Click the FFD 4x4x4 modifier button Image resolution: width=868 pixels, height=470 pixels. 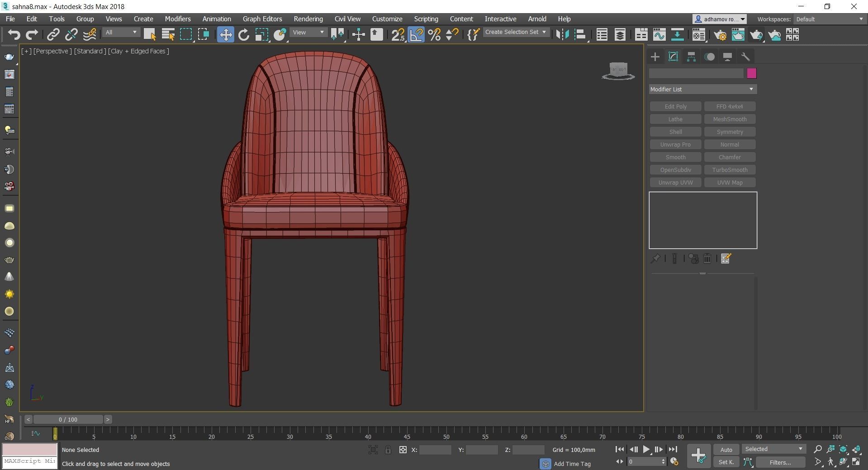point(730,106)
